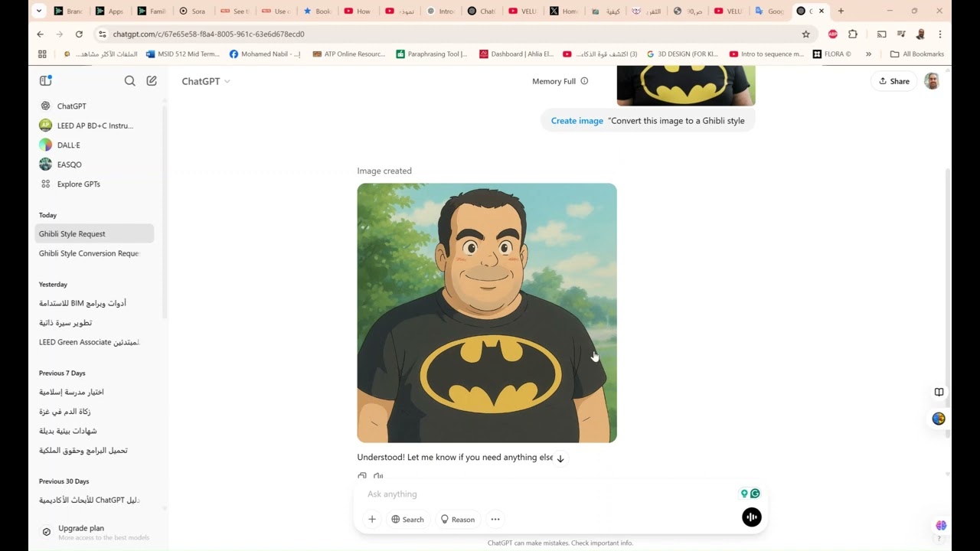Screen dimensions: 980x551
Task: Bookmark this page with the star icon
Action: [805, 34]
